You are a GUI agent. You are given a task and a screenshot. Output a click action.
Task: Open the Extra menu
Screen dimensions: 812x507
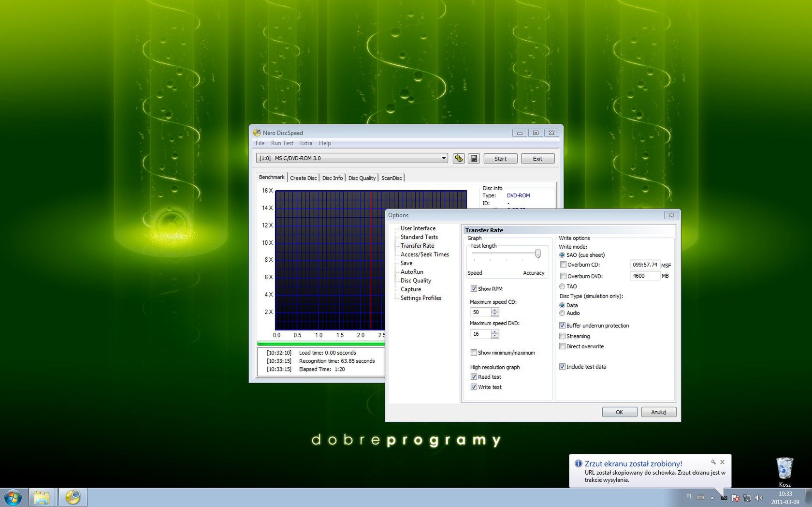pyautogui.click(x=306, y=143)
